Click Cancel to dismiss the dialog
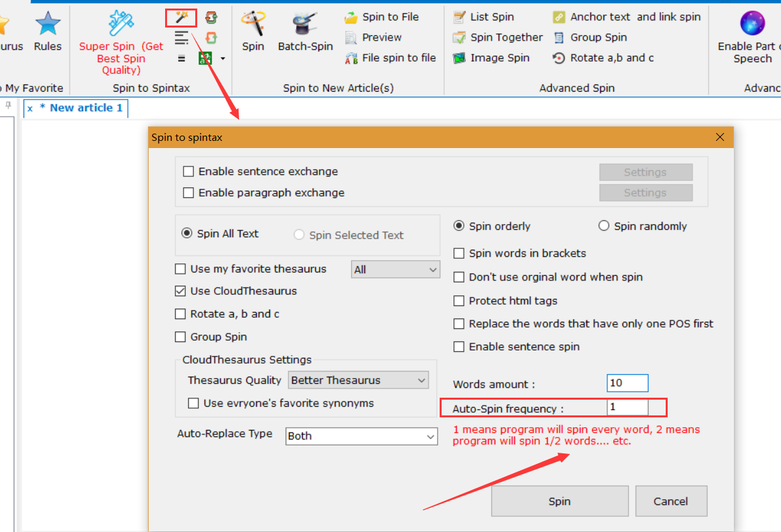The height and width of the screenshot is (532, 781). point(670,501)
